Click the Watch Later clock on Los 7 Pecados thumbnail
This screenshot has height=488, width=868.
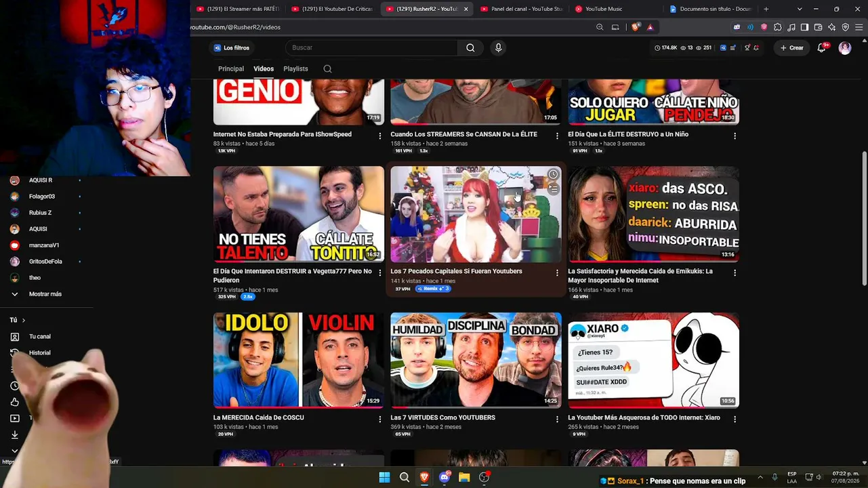tap(553, 175)
